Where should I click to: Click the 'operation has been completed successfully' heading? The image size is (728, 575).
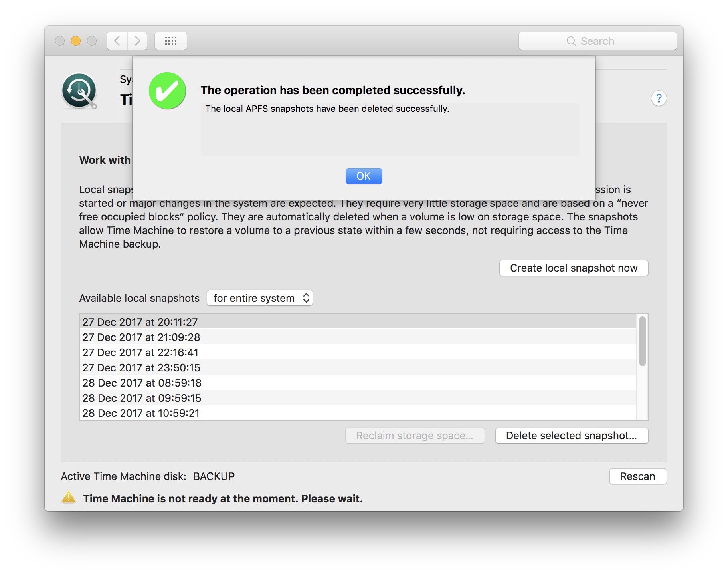[333, 91]
